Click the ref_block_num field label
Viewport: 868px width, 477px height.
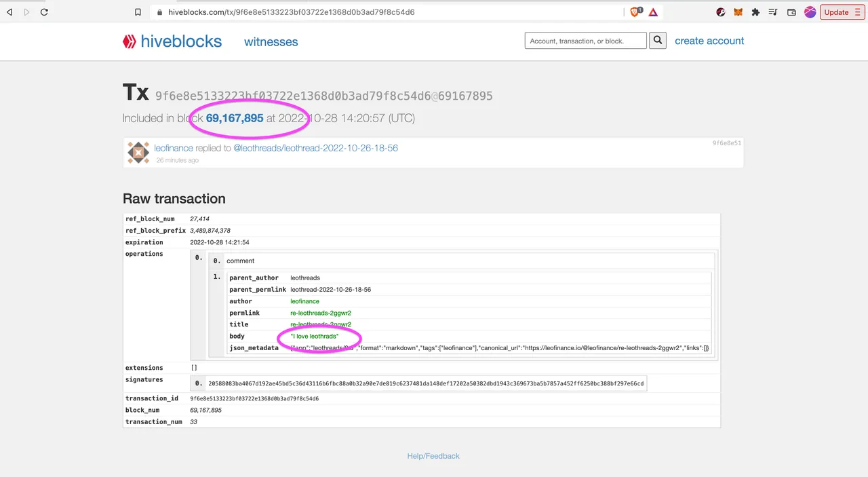click(x=150, y=219)
